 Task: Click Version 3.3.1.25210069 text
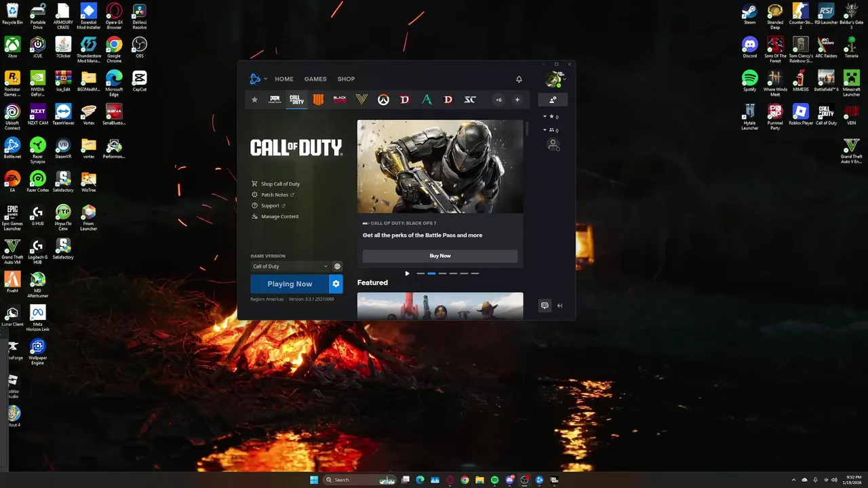click(311, 299)
